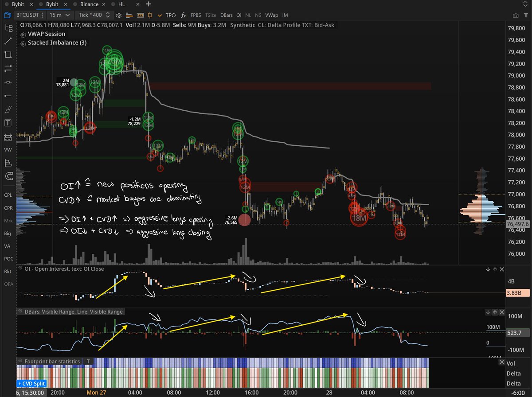This screenshot has width=532, height=397.
Task: Select the rectangle drawing tool
Action: click(x=8, y=55)
